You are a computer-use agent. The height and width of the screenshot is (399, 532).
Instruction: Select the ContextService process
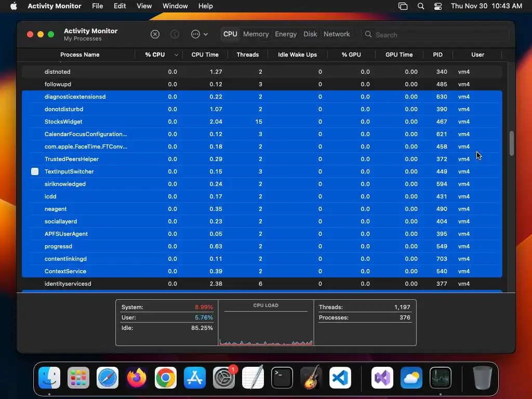coord(262,271)
